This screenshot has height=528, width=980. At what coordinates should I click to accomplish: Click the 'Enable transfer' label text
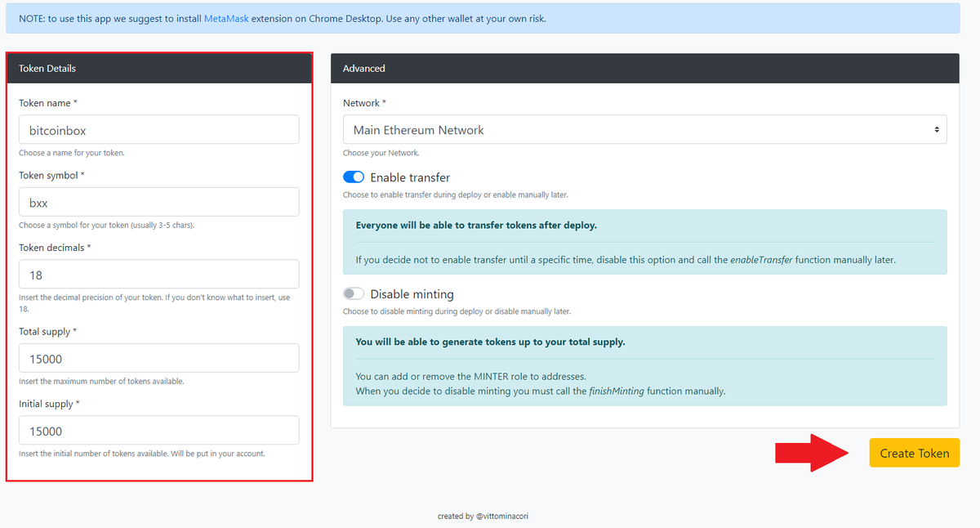pyautogui.click(x=410, y=177)
